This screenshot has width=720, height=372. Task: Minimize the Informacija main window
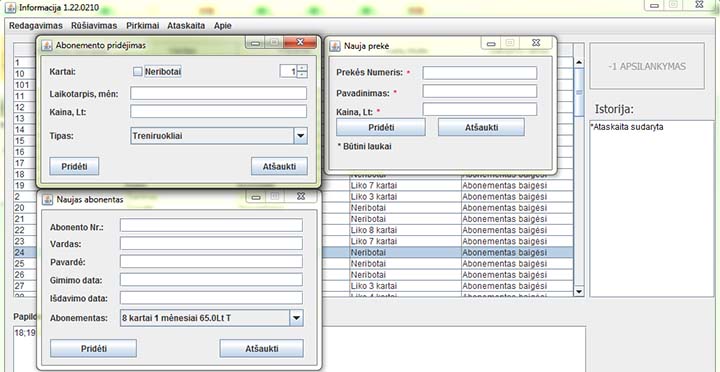(655, 5)
